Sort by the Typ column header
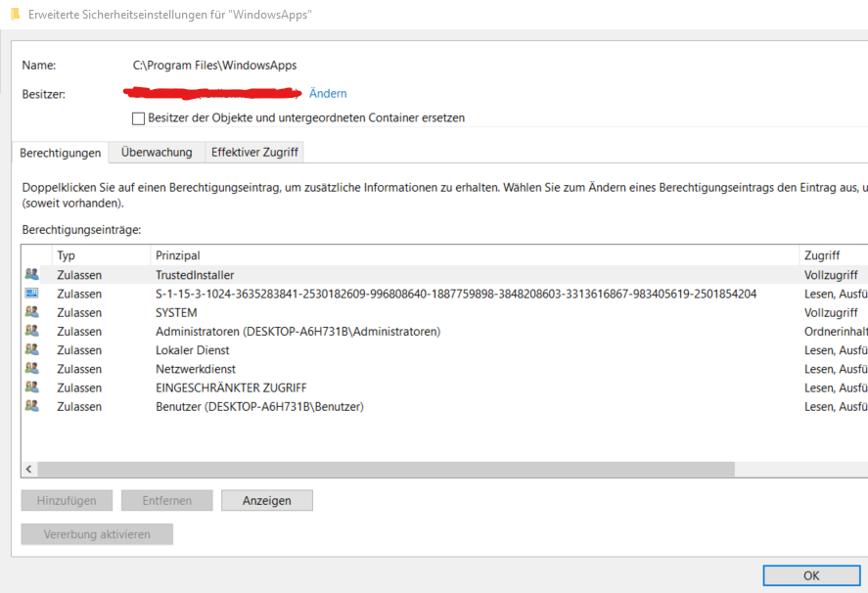Screen dimensions: 868x593 pyautogui.click(x=102, y=255)
